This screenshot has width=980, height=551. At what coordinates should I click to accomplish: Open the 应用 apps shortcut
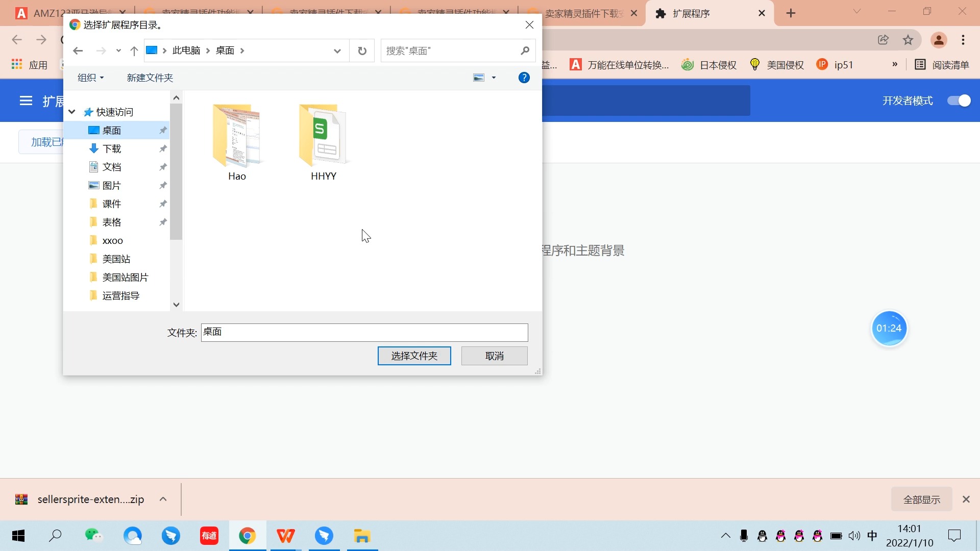[x=29, y=65]
